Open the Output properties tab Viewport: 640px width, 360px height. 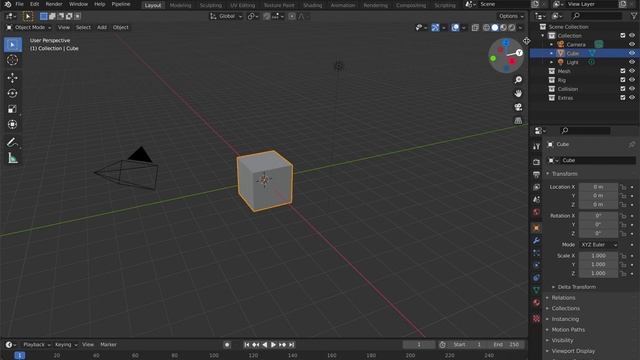(536, 174)
